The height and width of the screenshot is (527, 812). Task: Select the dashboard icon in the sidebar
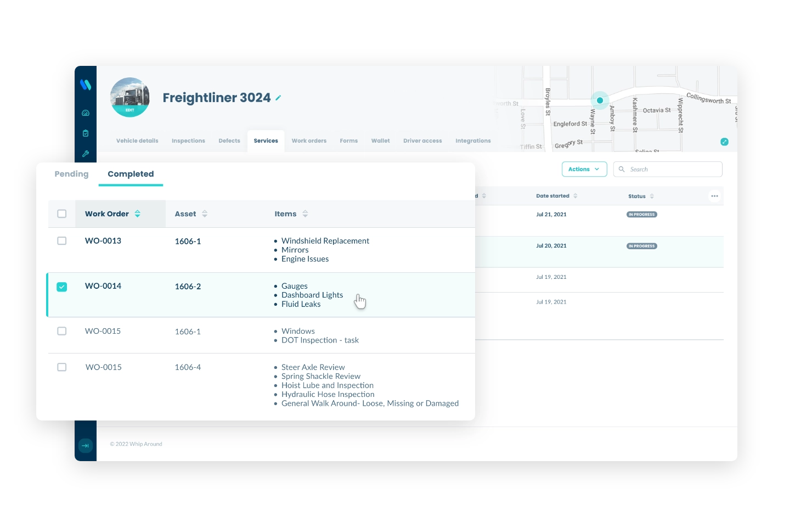[86, 113]
